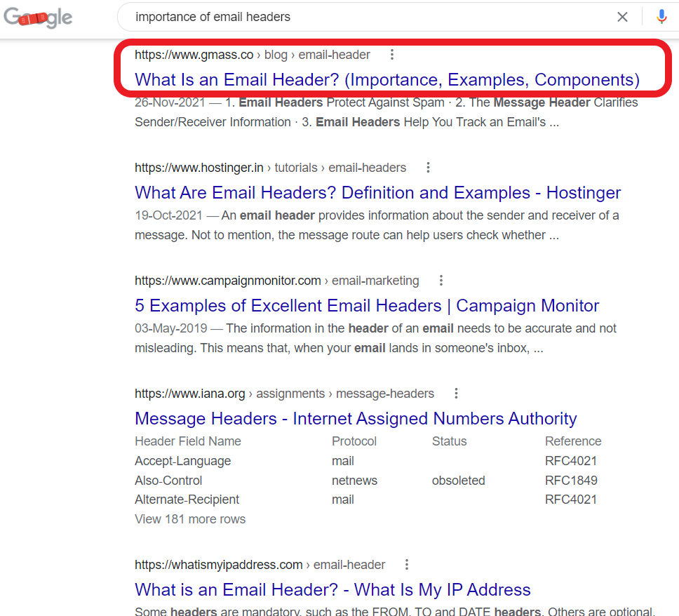Image resolution: width=679 pixels, height=616 pixels.
Task: Start voice search with the microphone icon
Action: click(x=660, y=17)
